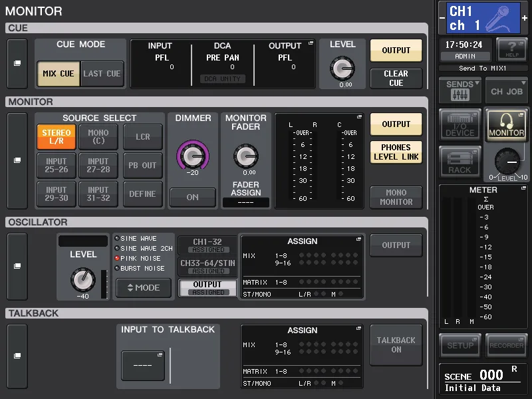Open the FADER ASSIGN selector field

click(x=245, y=202)
